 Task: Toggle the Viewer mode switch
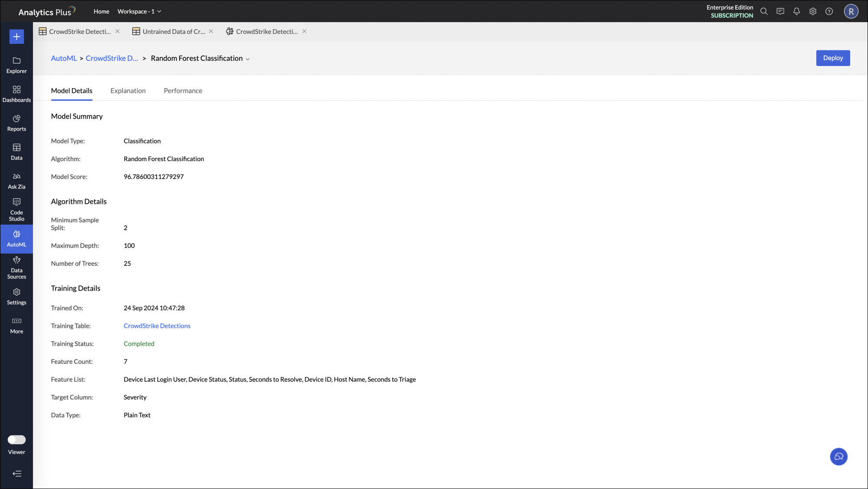tap(16, 440)
